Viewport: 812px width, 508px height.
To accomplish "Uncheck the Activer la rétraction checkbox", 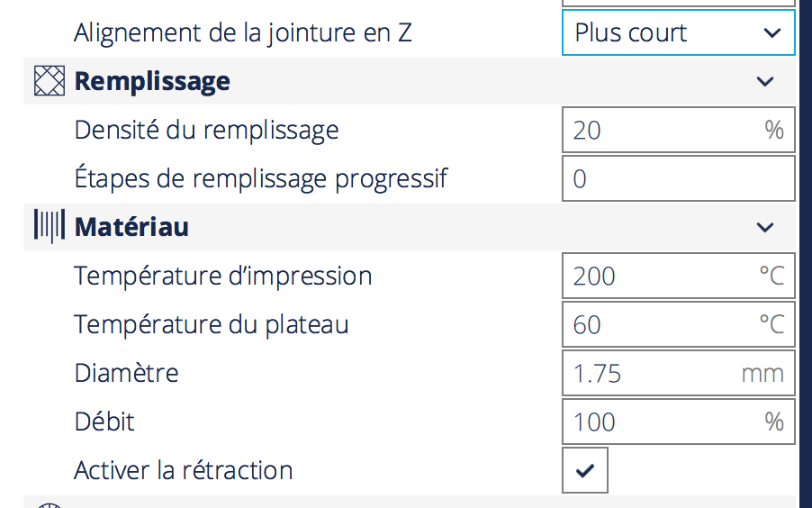I will pos(585,470).
